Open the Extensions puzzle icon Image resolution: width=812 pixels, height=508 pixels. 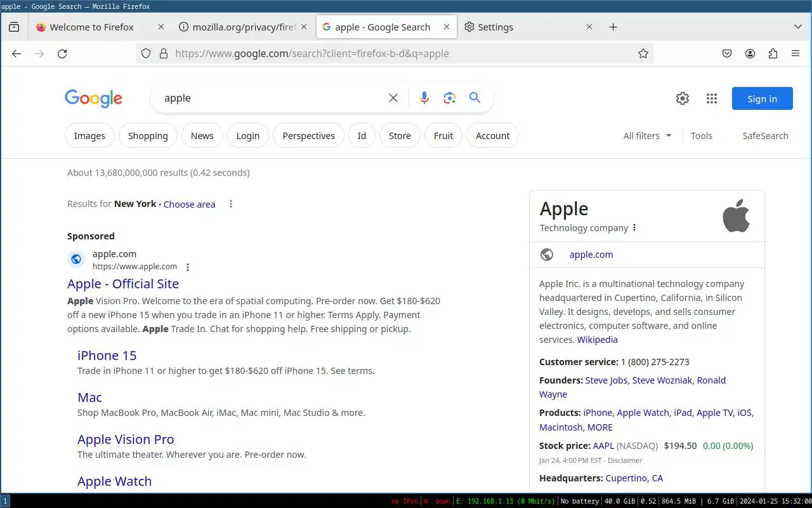[x=773, y=54]
